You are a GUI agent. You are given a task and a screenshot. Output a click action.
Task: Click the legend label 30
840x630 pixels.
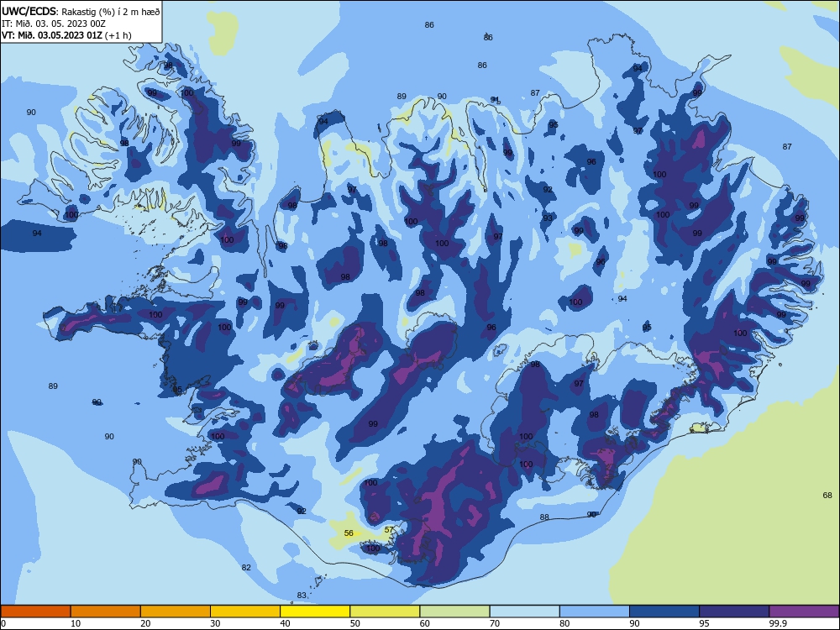(215, 623)
